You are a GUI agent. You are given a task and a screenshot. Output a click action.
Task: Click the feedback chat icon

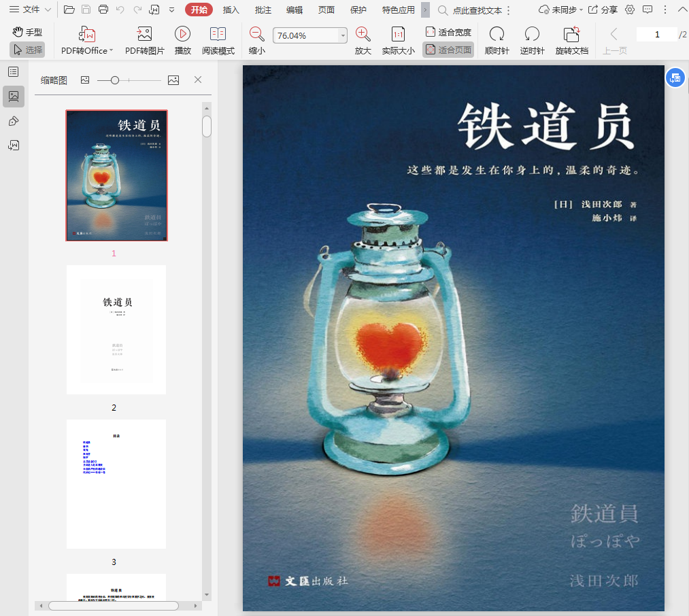648,10
